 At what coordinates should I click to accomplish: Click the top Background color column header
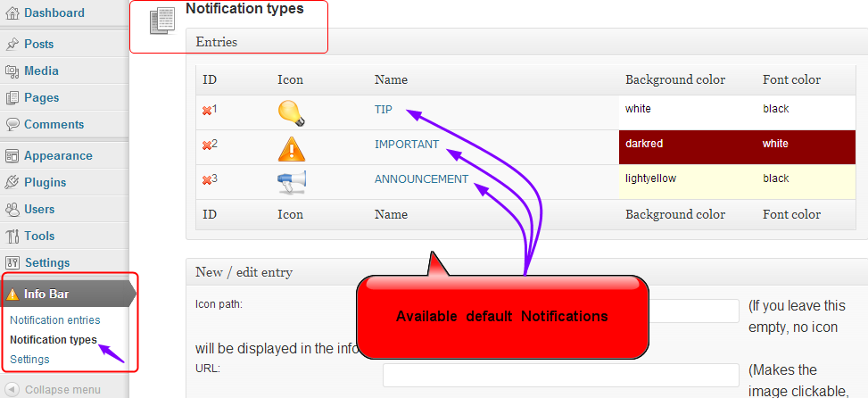(675, 79)
